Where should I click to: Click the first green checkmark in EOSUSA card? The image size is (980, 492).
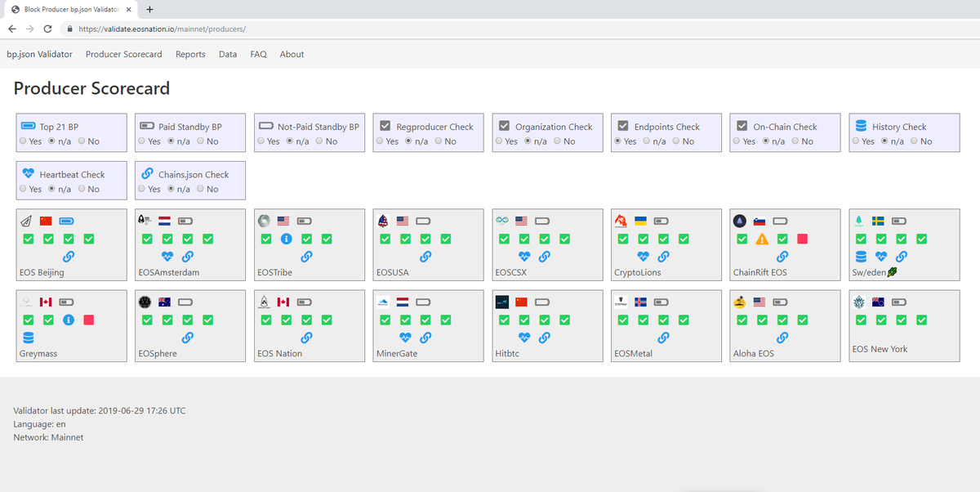pos(385,239)
